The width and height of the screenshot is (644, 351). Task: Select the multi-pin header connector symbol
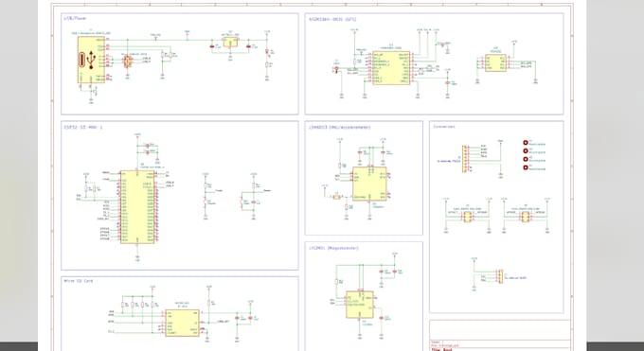tap(465, 158)
